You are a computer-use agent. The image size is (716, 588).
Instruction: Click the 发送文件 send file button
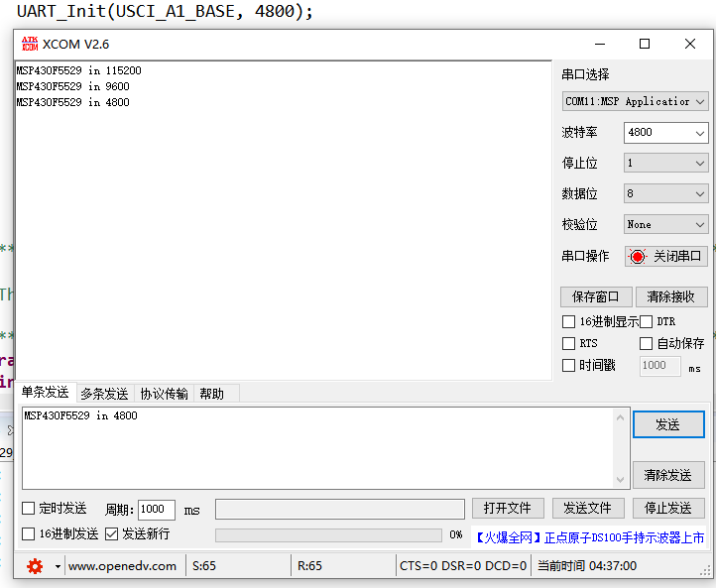588,508
